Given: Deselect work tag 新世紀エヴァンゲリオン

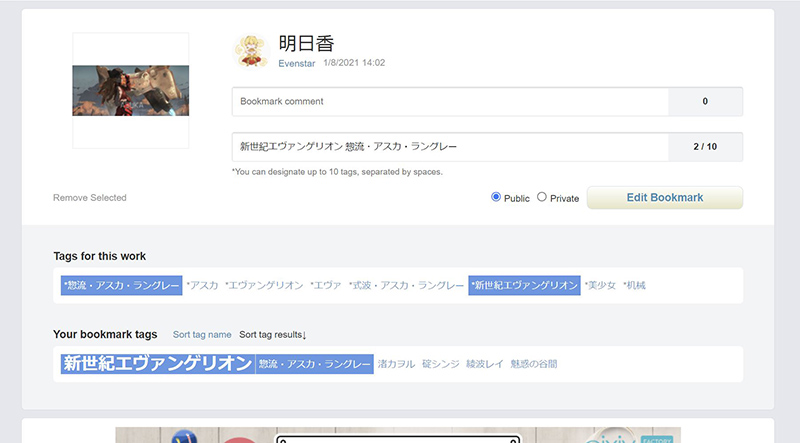Looking at the screenshot, I should [524, 285].
